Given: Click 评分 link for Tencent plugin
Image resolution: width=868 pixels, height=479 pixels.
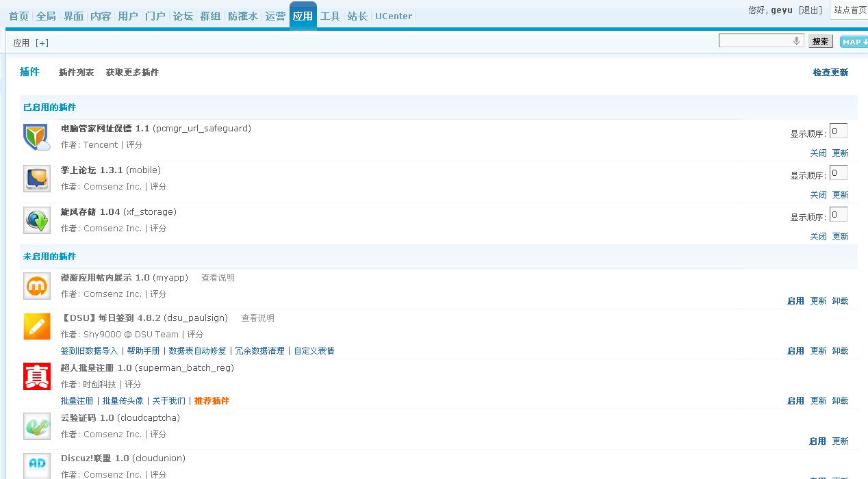Looking at the screenshot, I should 134,145.
